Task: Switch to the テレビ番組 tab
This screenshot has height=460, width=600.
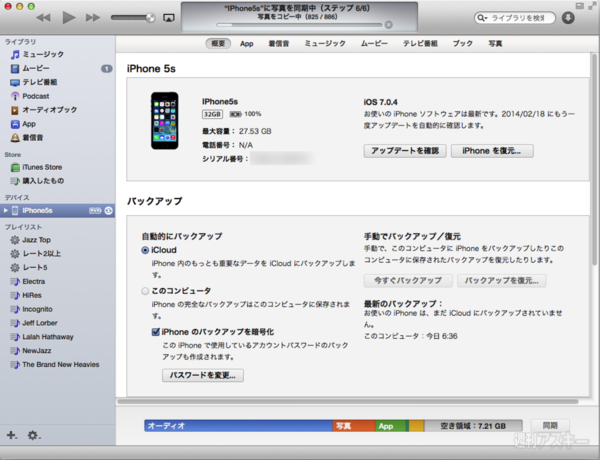Action: 420,44
